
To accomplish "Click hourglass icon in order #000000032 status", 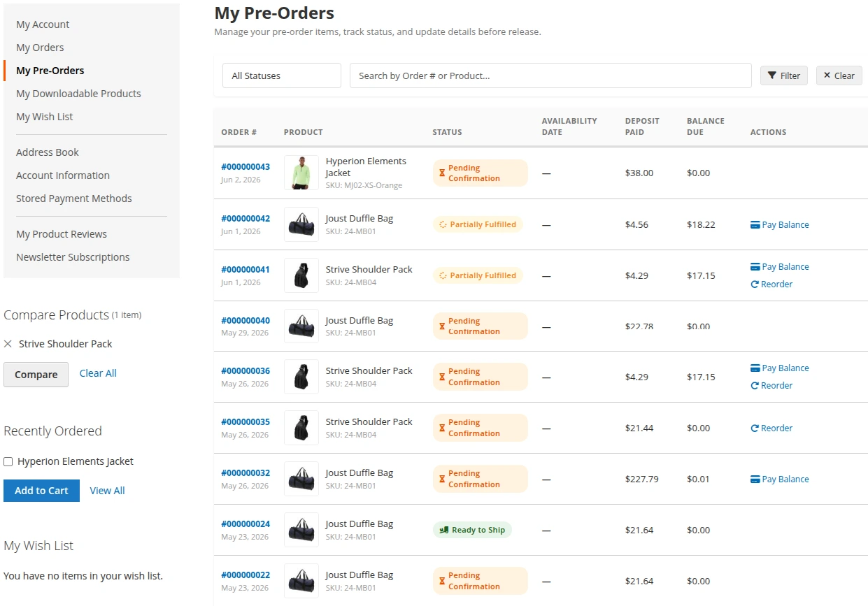I will [442, 479].
